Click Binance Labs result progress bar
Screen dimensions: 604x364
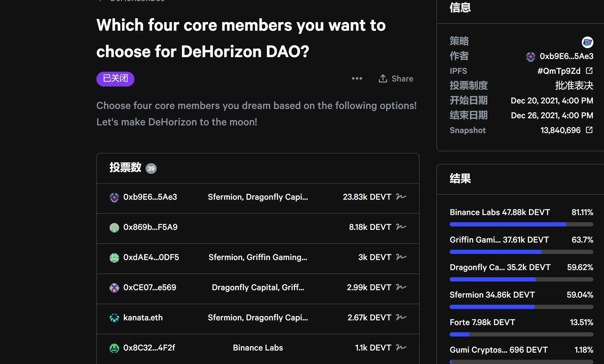coord(521,224)
